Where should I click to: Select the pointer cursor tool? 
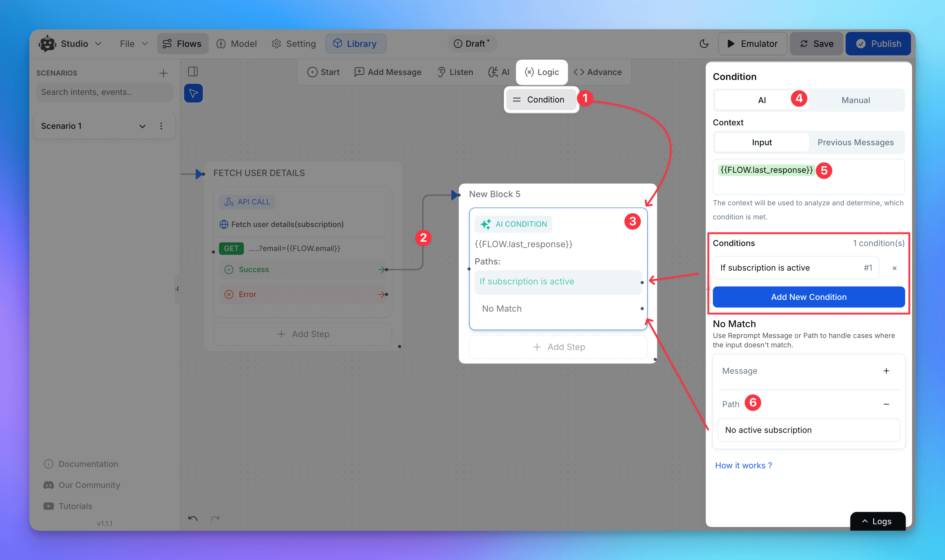point(193,93)
